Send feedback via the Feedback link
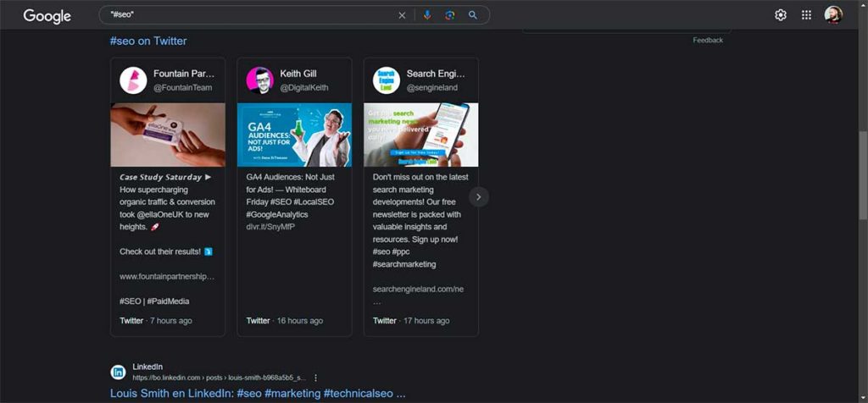This screenshot has width=868, height=403. coord(708,40)
